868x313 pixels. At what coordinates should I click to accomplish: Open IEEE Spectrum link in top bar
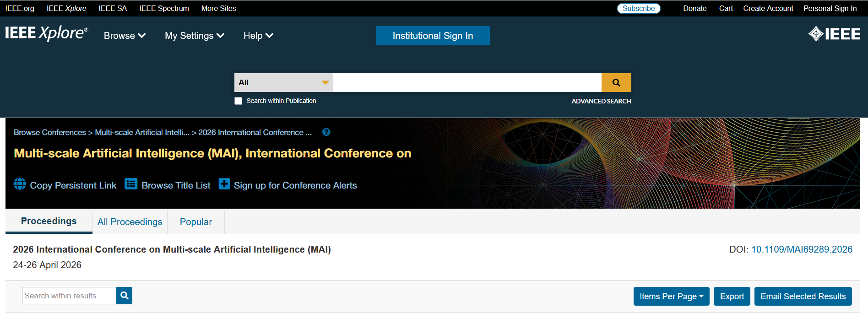164,8
